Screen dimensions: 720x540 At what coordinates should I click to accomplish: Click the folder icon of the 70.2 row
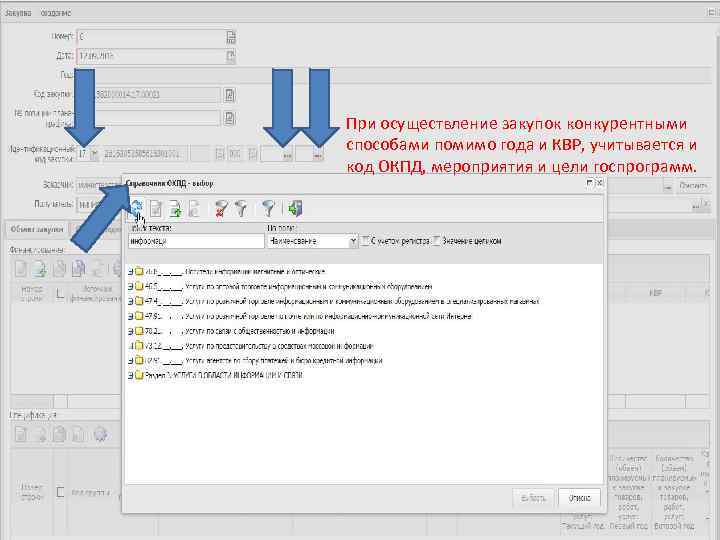click(x=139, y=331)
